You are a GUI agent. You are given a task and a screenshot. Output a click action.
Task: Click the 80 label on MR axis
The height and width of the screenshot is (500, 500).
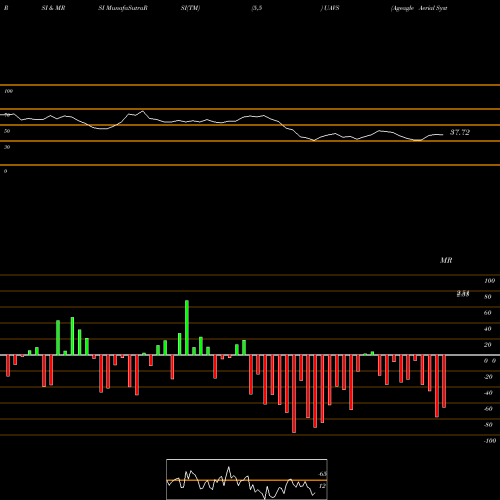[x=488, y=297]
